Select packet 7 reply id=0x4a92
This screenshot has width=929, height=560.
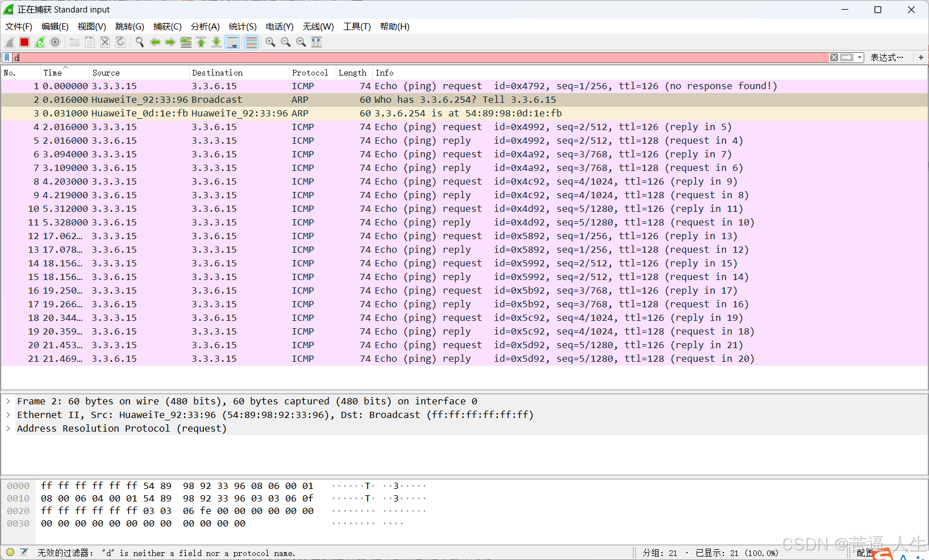point(464,168)
